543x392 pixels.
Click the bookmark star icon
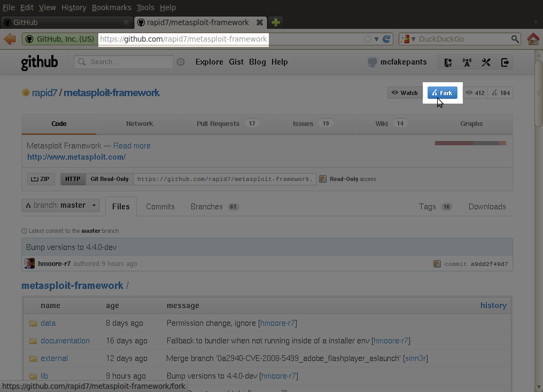point(367,39)
